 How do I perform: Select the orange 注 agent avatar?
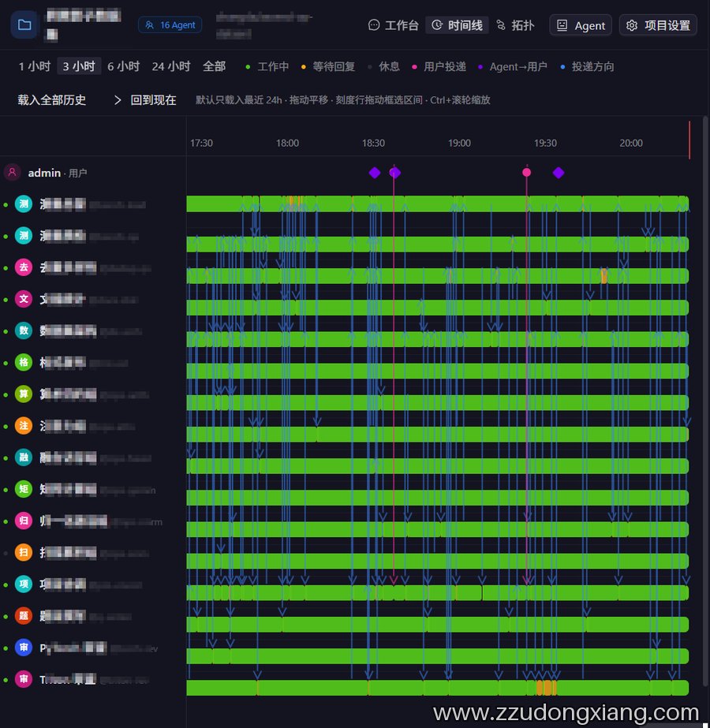(24, 426)
